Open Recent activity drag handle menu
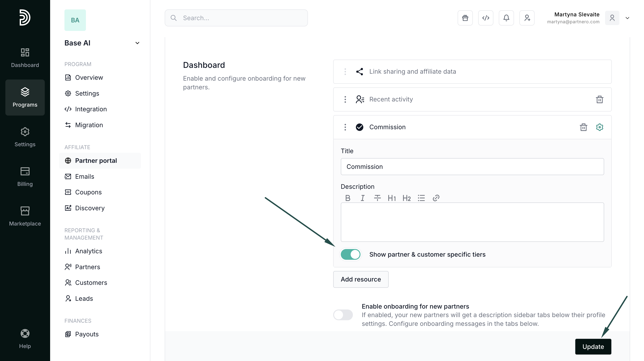This screenshot has height=361, width=644. [x=345, y=99]
